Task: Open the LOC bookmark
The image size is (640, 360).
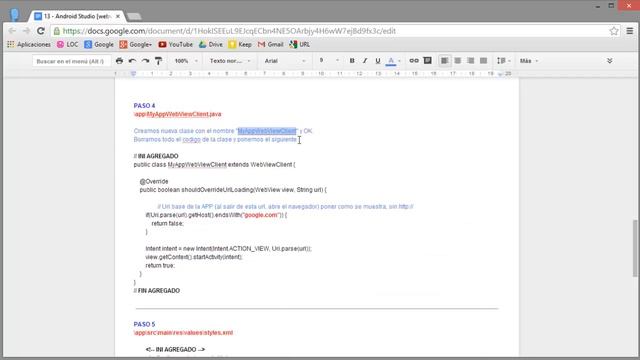Action: [67, 44]
